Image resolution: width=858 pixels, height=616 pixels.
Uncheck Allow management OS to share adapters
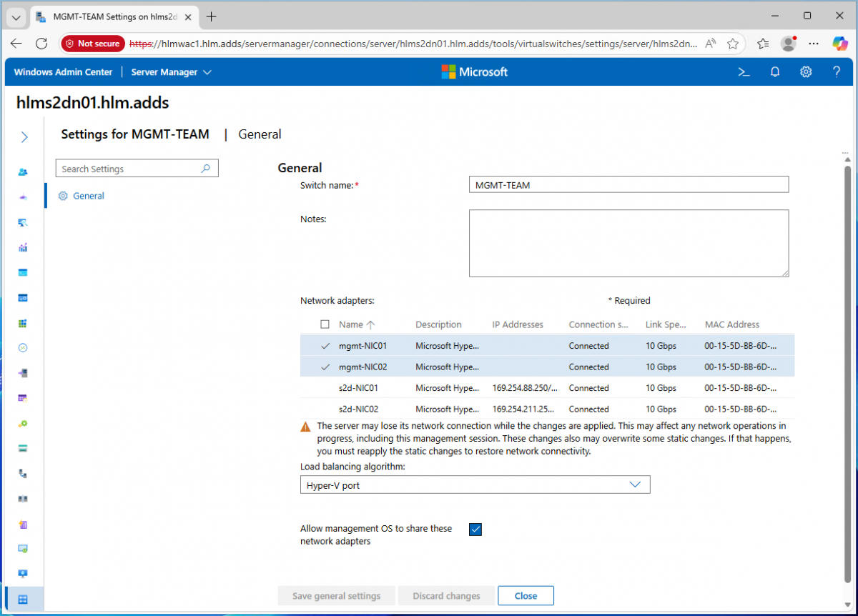[475, 530]
